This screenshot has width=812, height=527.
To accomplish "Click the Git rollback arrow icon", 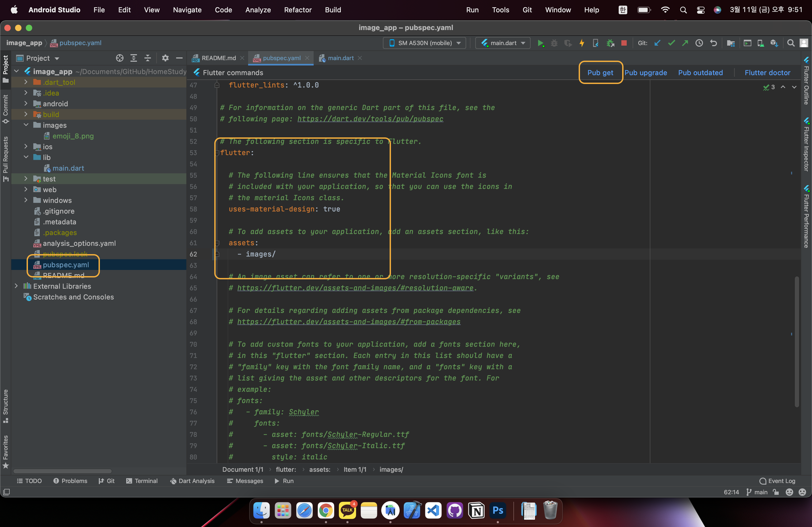I will click(713, 43).
